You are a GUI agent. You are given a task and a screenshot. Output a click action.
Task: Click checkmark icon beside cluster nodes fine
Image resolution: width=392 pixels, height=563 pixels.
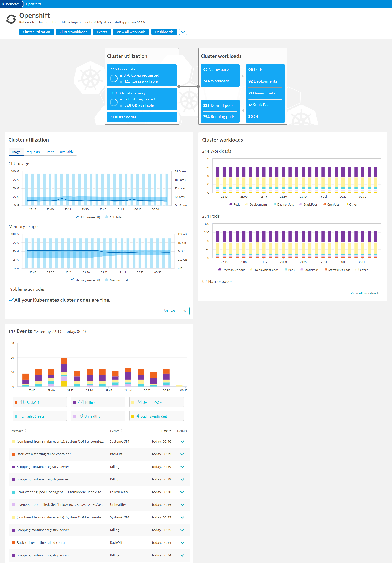(x=11, y=300)
